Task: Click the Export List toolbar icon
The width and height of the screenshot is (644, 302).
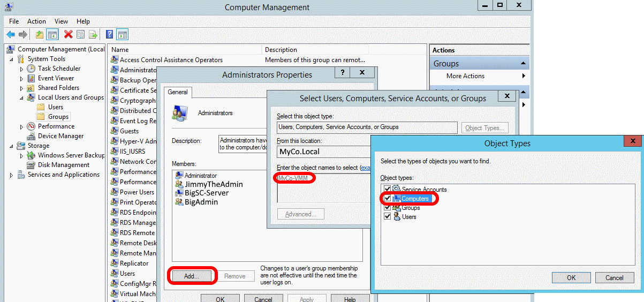Action: (93, 35)
